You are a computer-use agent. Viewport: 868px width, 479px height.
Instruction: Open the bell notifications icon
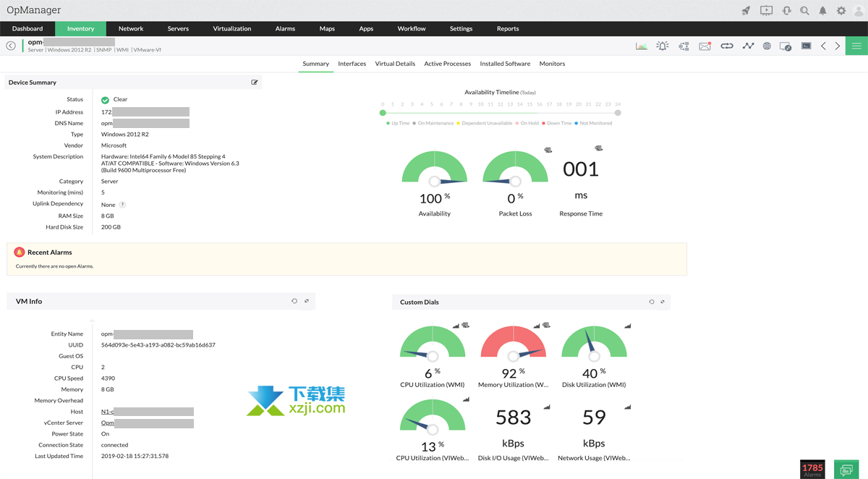click(x=822, y=11)
